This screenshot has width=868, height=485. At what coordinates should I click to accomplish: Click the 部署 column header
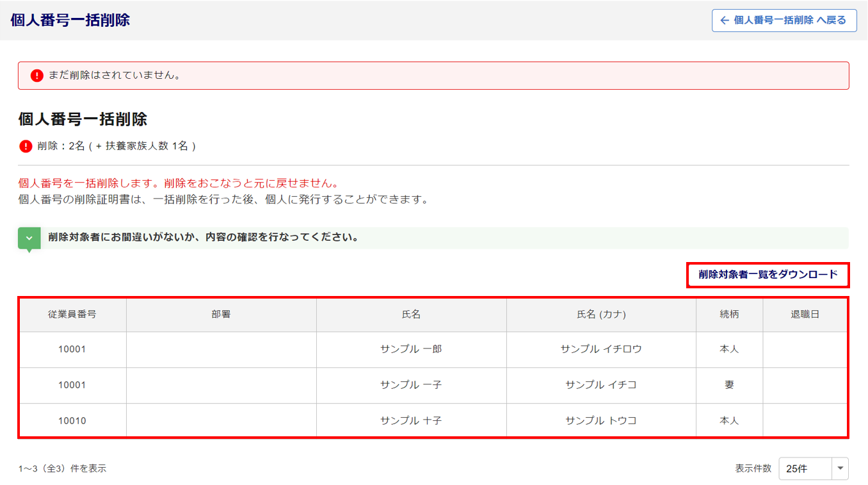click(x=221, y=315)
